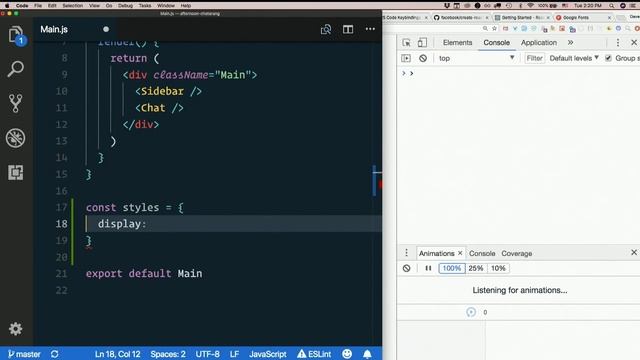Click the animation replay icon in the timeline

click(x=471, y=312)
